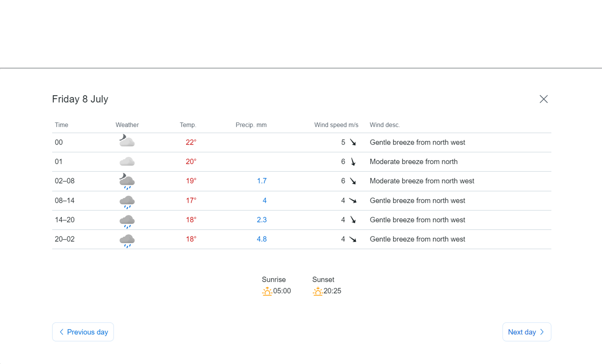Viewport: 602px width, 364px height.
Task: Click the Precip. mm column header
Action: [x=251, y=125]
